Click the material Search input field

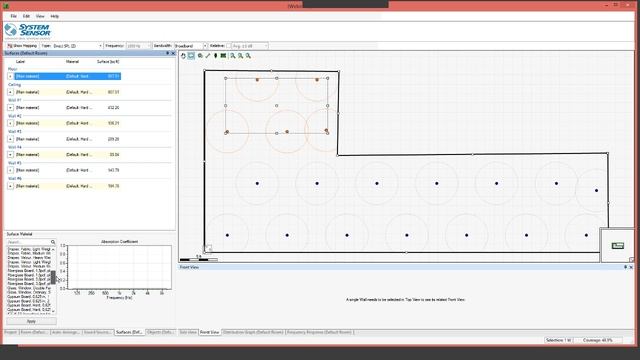pos(28,242)
